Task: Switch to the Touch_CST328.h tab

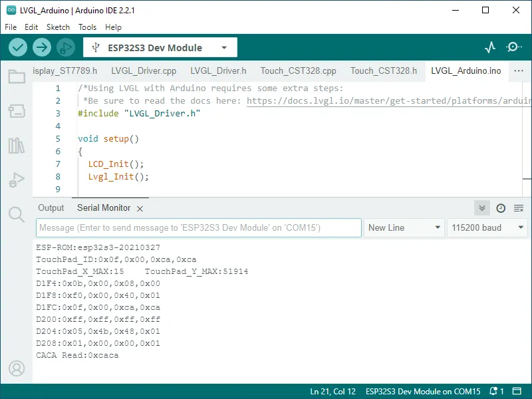Action: [384, 70]
